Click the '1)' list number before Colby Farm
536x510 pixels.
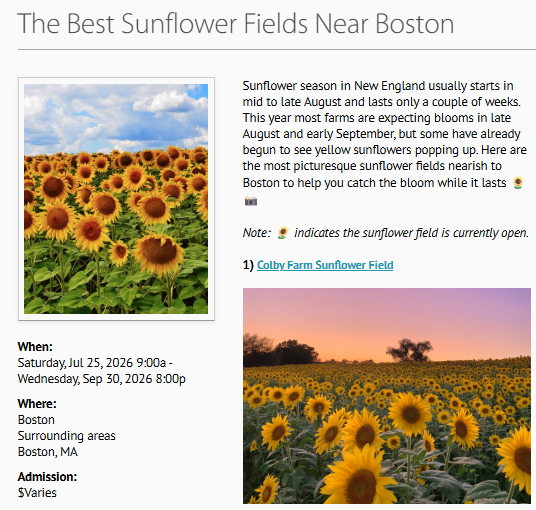pyautogui.click(x=248, y=265)
